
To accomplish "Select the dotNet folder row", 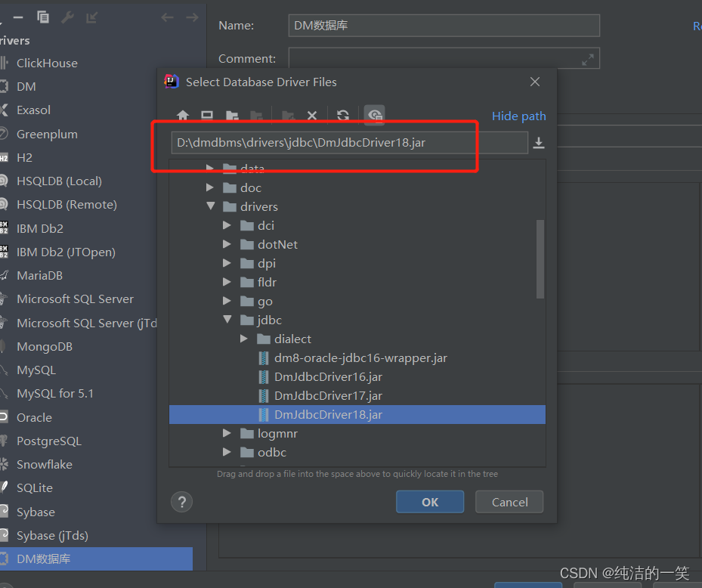I will click(357, 245).
